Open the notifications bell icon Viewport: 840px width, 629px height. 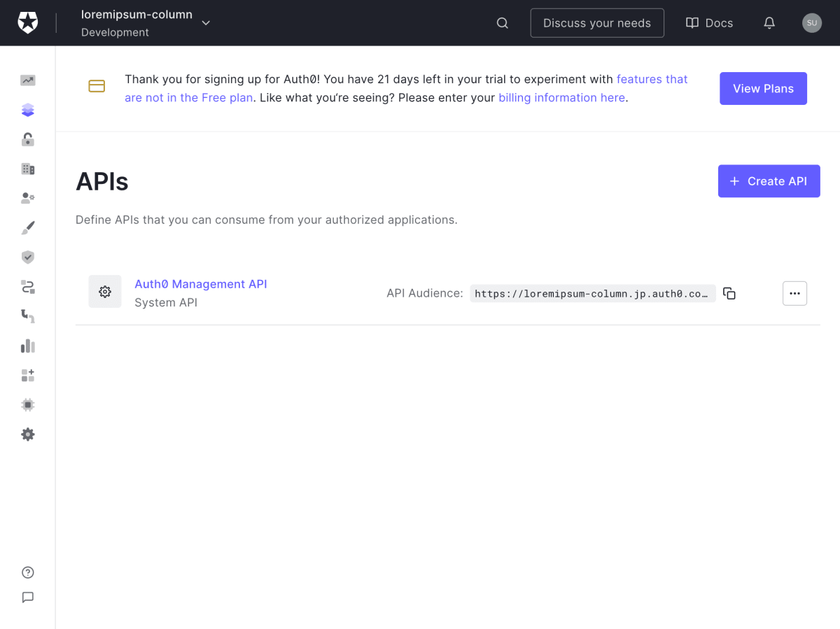(x=769, y=23)
